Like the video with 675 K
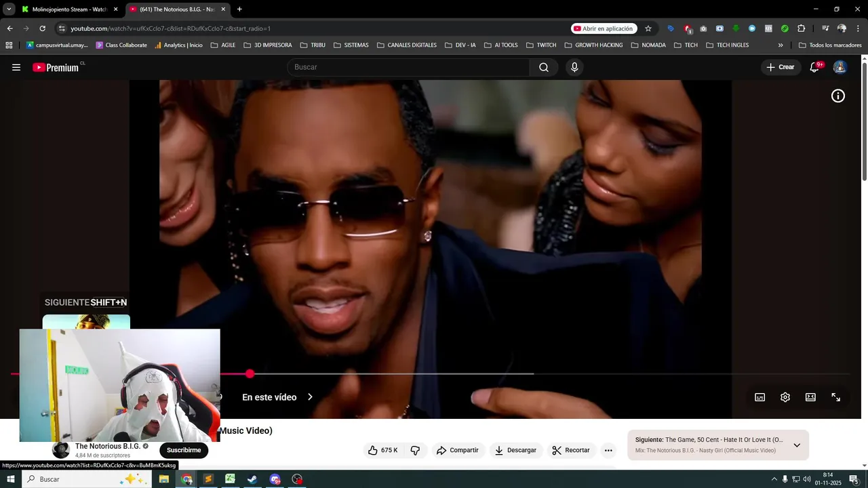The image size is (868, 488). 382,450
